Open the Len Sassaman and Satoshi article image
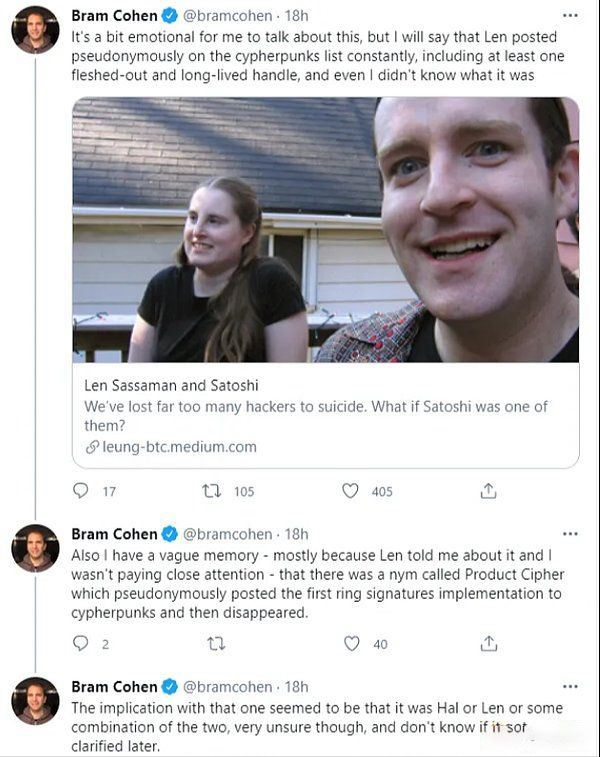The height and width of the screenshot is (757, 600). point(326,229)
